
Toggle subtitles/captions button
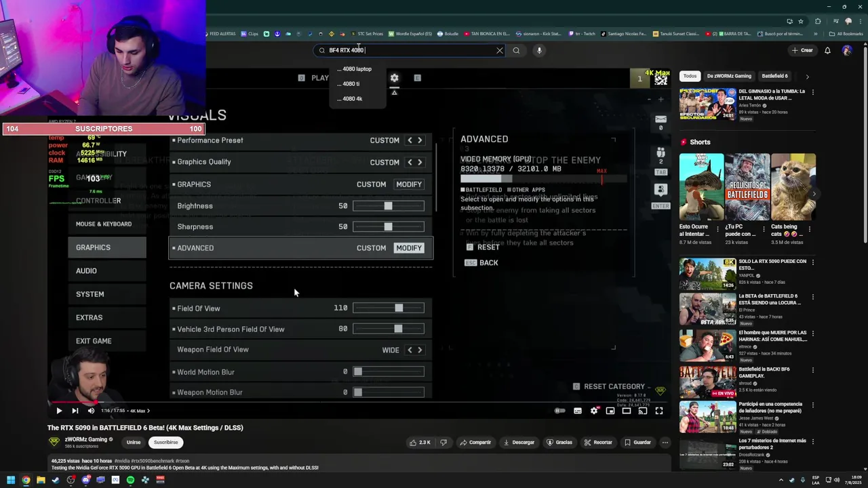[x=578, y=411]
